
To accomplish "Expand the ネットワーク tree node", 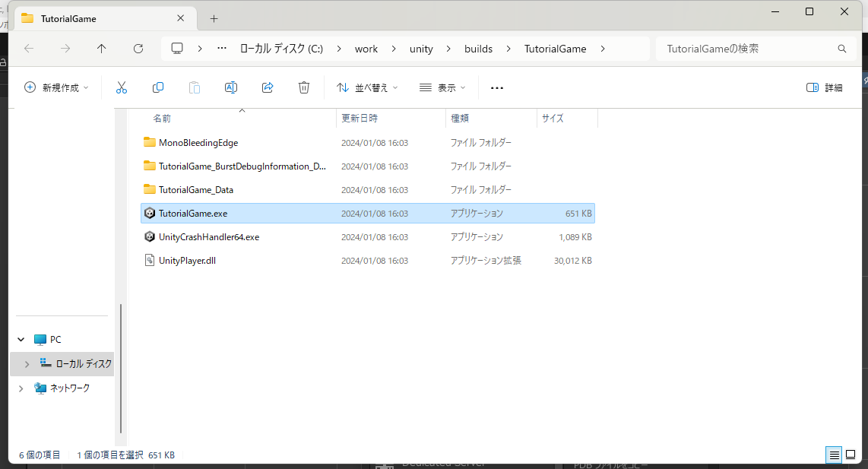I will pyautogui.click(x=21, y=388).
